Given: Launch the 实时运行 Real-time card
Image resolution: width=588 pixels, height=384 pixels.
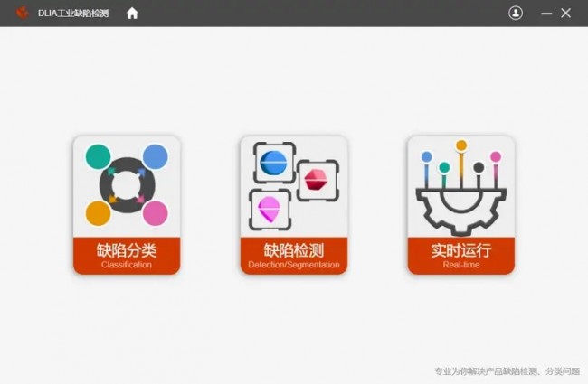Looking at the screenshot, I should 460,205.
